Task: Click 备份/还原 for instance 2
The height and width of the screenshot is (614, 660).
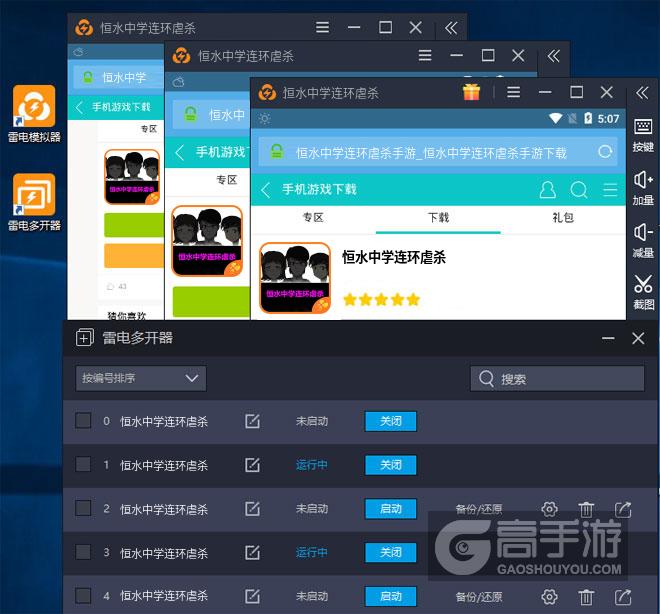Action: (479, 509)
